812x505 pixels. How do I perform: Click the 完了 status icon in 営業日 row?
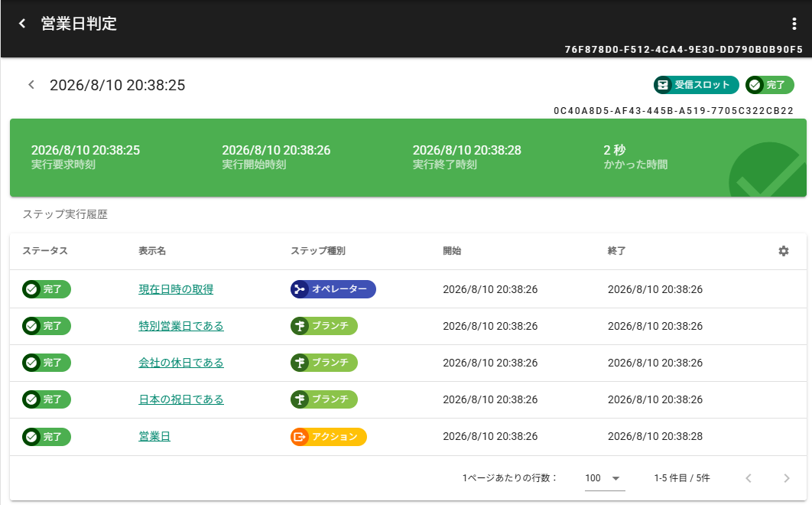click(32, 437)
